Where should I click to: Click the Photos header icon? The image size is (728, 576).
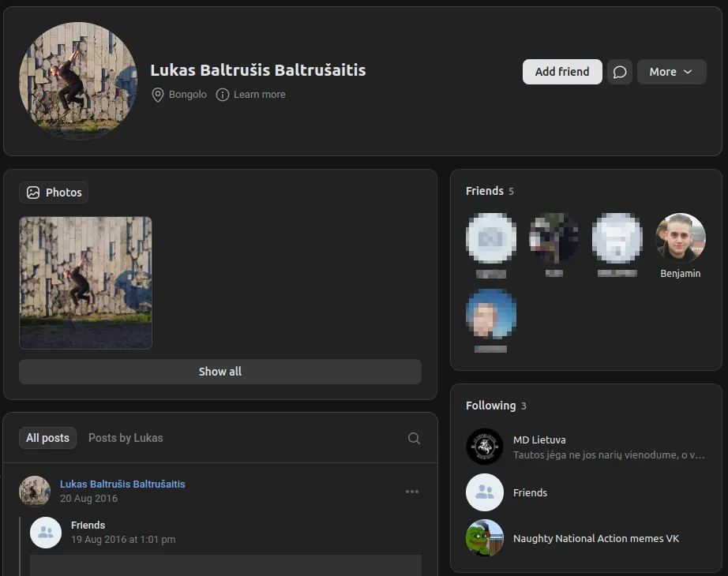33,193
